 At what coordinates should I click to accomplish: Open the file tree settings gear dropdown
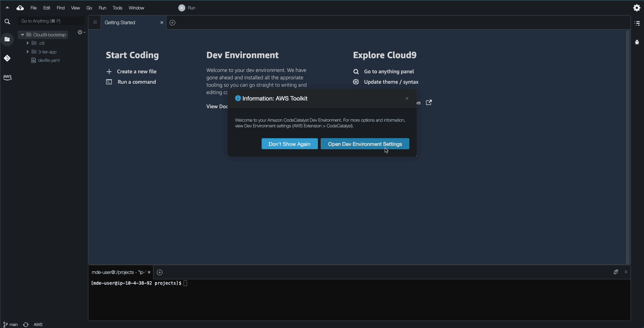(x=81, y=32)
